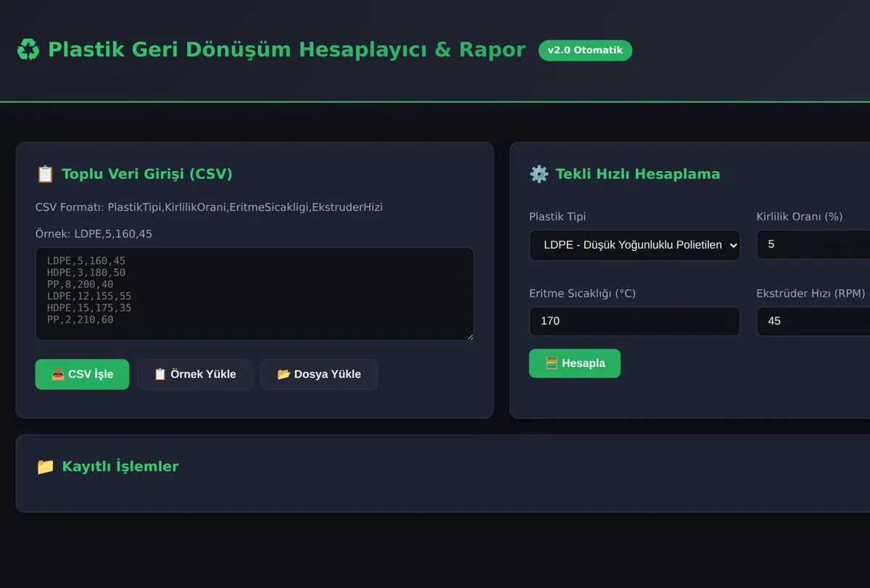Open the Plastik Tipi dropdown
The image size is (870, 588).
click(x=634, y=245)
